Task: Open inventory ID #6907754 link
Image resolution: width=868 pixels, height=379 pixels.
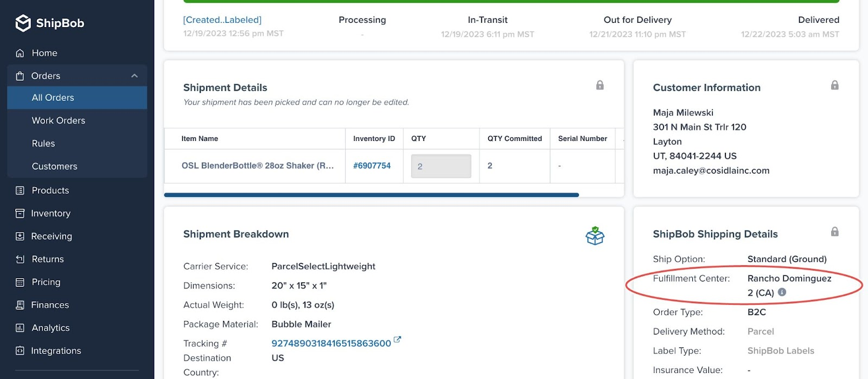Action: point(372,165)
